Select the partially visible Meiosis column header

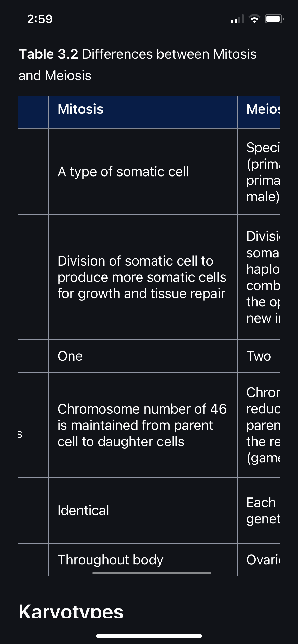(259, 112)
